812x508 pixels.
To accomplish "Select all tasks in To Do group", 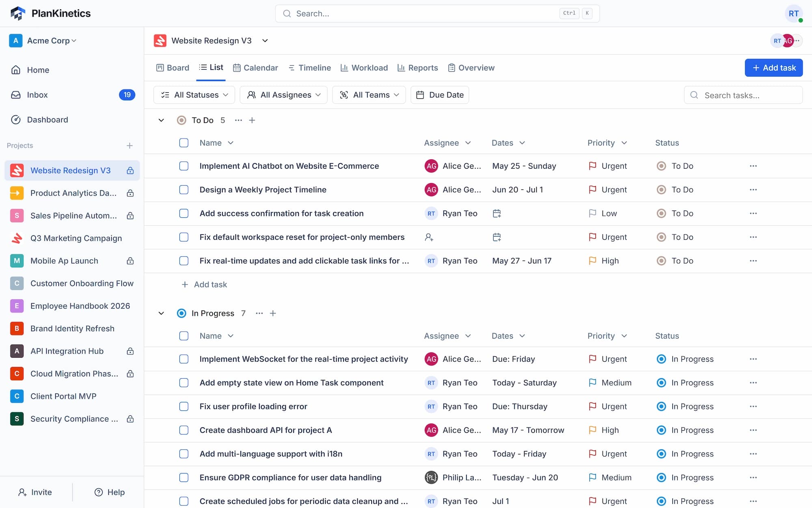I will point(184,143).
